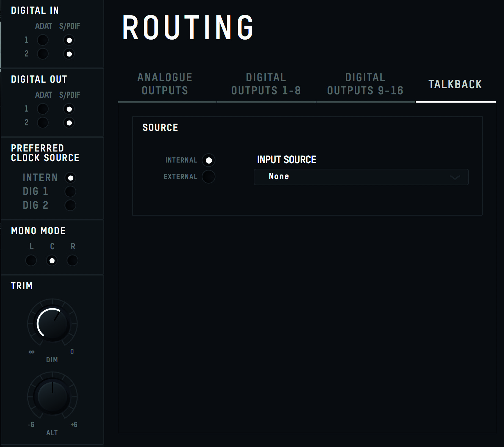
Task: Click the MONO MODE section heading
Action: pyautogui.click(x=38, y=231)
